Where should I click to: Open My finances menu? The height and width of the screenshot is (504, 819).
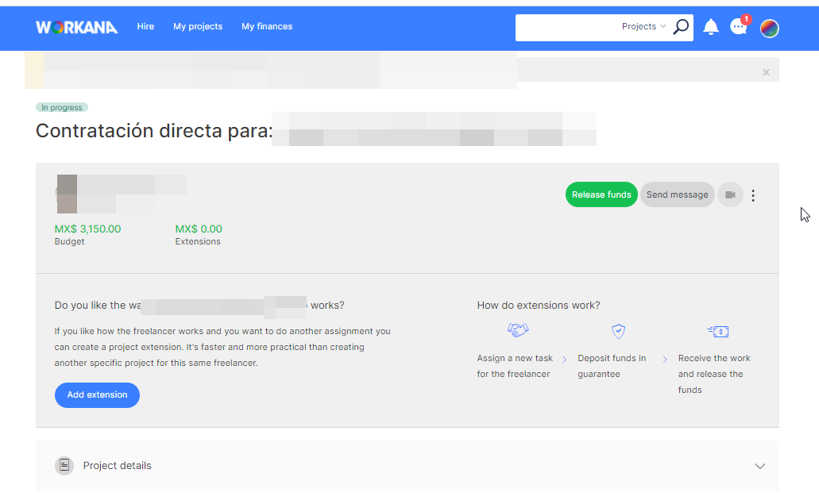[x=267, y=27]
